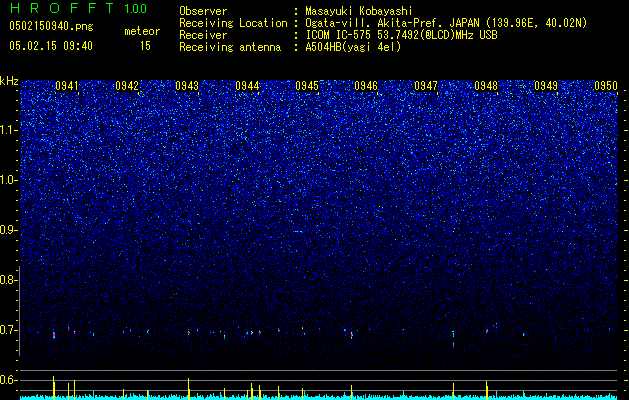This screenshot has width=629, height=400.
Task: Click the meteor label
Action: click(x=142, y=31)
